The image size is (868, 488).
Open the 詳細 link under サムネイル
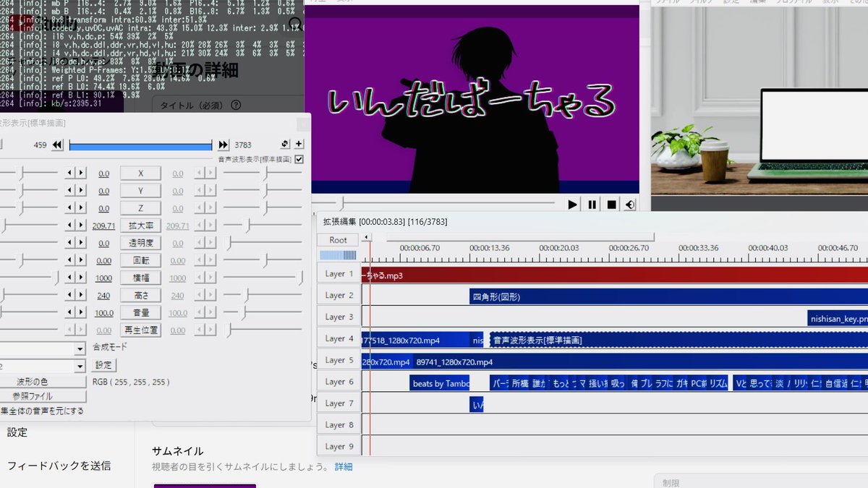tap(344, 467)
